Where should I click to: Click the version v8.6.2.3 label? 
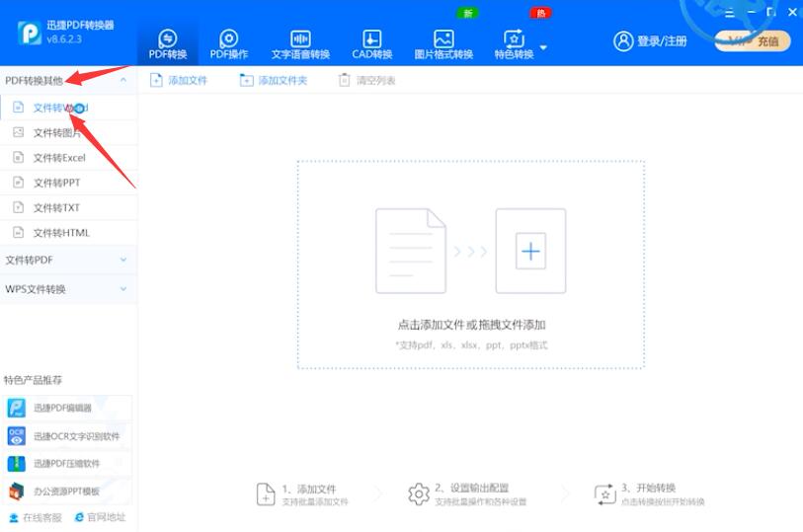click(64, 38)
